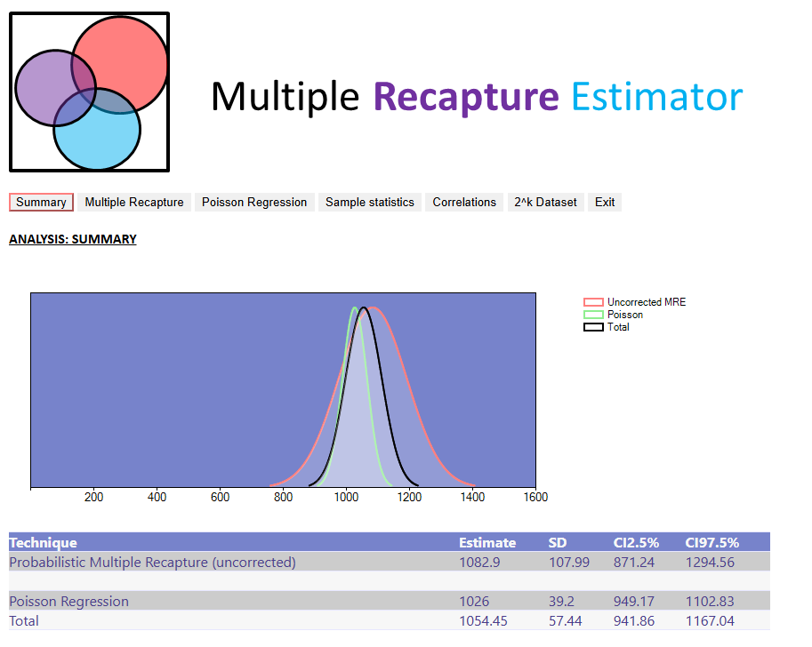Select the Poisson Regression row label
812x647 pixels.
coord(68,602)
